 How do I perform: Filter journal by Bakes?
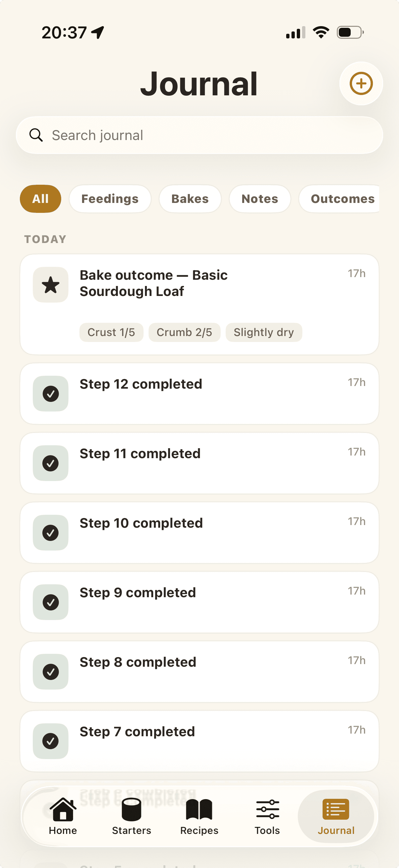[190, 199]
